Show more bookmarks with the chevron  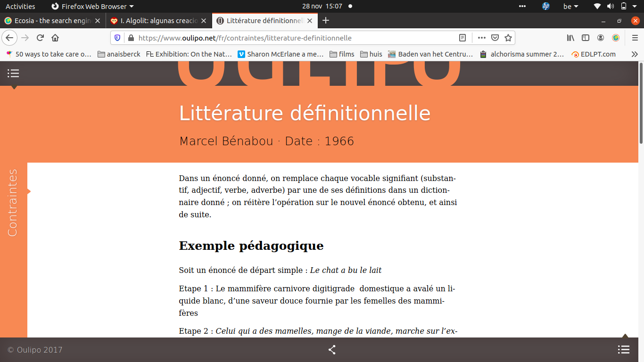click(x=635, y=54)
